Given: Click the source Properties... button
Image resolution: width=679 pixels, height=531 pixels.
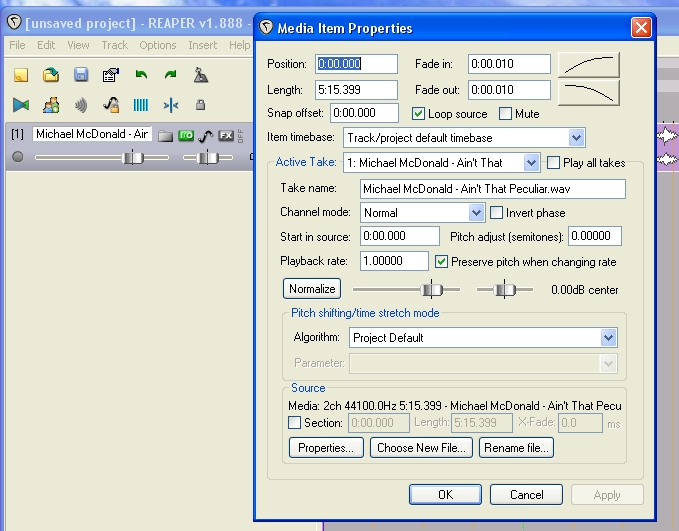Looking at the screenshot, I should (326, 447).
